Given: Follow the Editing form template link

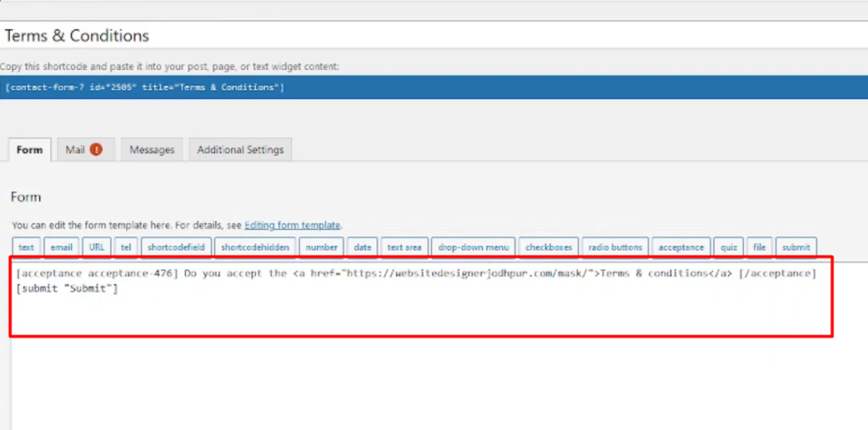Looking at the screenshot, I should click(x=292, y=226).
